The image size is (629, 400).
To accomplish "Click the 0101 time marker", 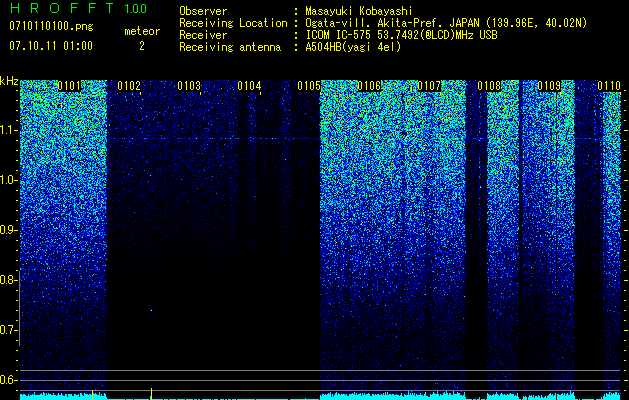I will [x=69, y=86].
